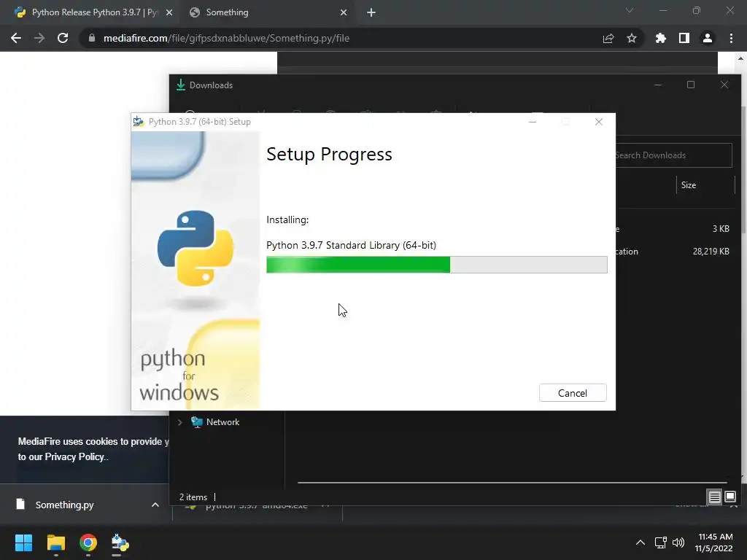Bookmark this page with the star
The width and height of the screenshot is (747, 560).
[x=632, y=38]
